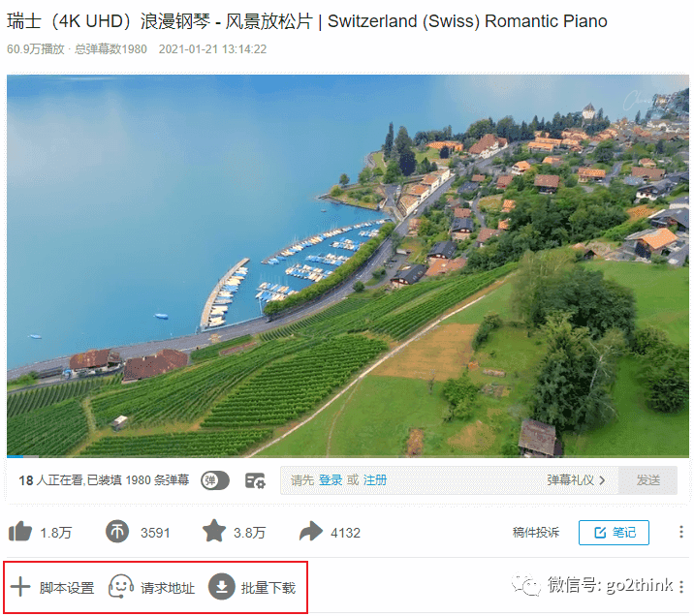Open the three-dot more menu beside 笔记
The width and height of the screenshot is (694, 616).
[681, 532]
